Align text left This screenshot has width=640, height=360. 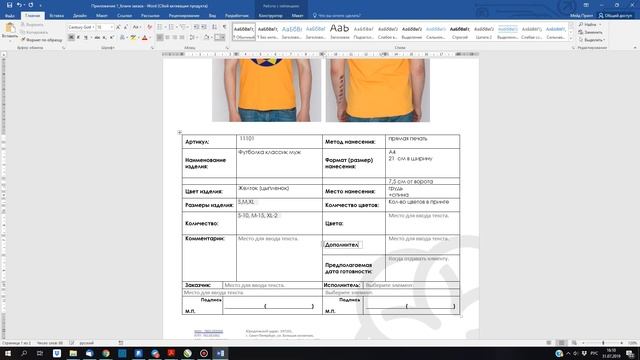pyautogui.click(x=160, y=37)
